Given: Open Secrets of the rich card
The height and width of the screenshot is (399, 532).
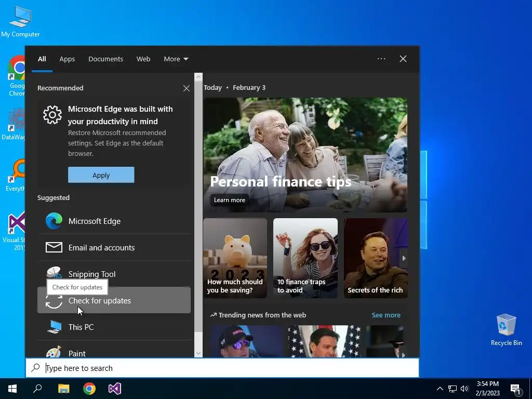Looking at the screenshot, I should click(x=376, y=258).
